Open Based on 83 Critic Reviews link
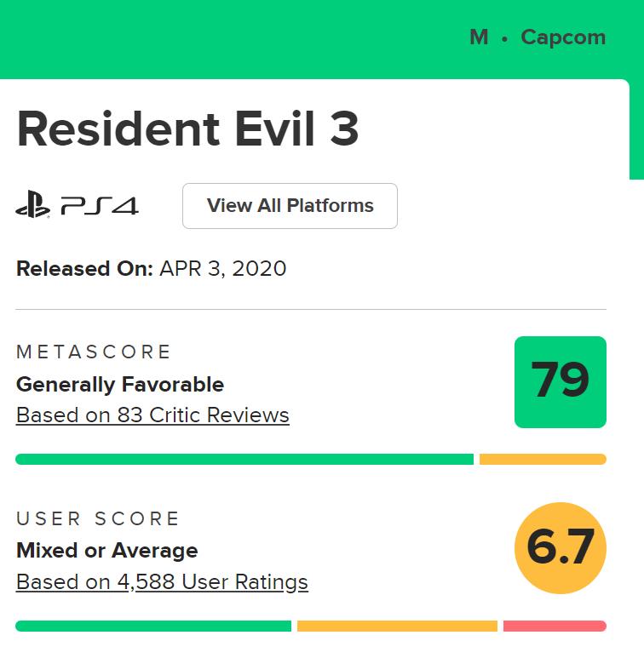Viewport: 644px width, 658px height. pos(152,415)
